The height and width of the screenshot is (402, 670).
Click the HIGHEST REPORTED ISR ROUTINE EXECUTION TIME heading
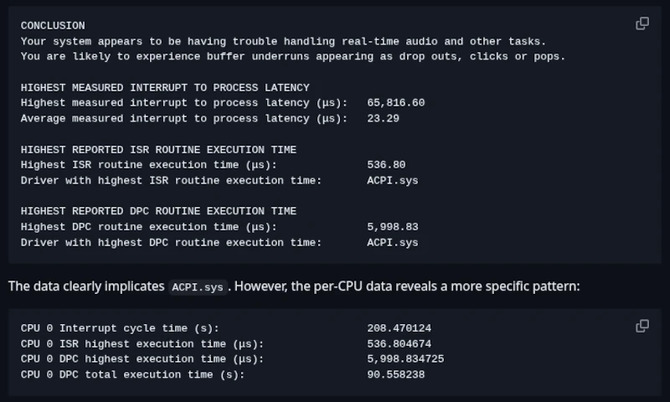point(158,150)
